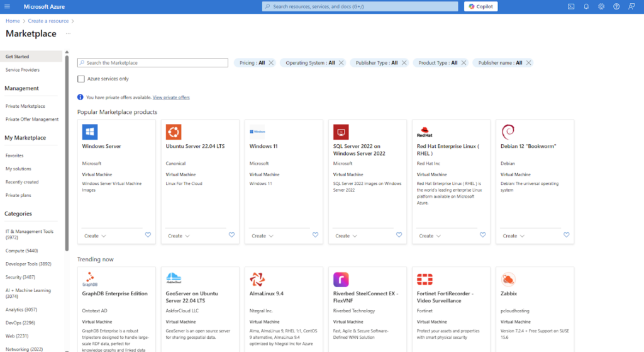This screenshot has height=352, width=644.
Task: Click the Windows 11 logo icon
Action: [257, 132]
